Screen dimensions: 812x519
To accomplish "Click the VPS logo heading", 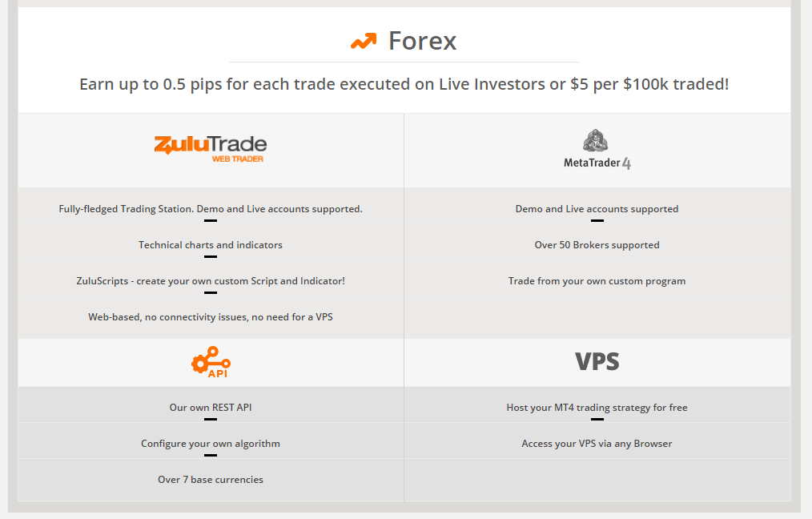I will [597, 361].
